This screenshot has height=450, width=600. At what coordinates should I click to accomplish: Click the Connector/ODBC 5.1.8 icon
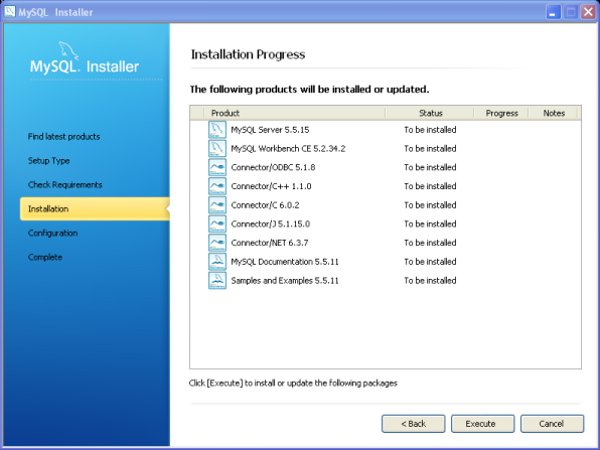(x=217, y=167)
